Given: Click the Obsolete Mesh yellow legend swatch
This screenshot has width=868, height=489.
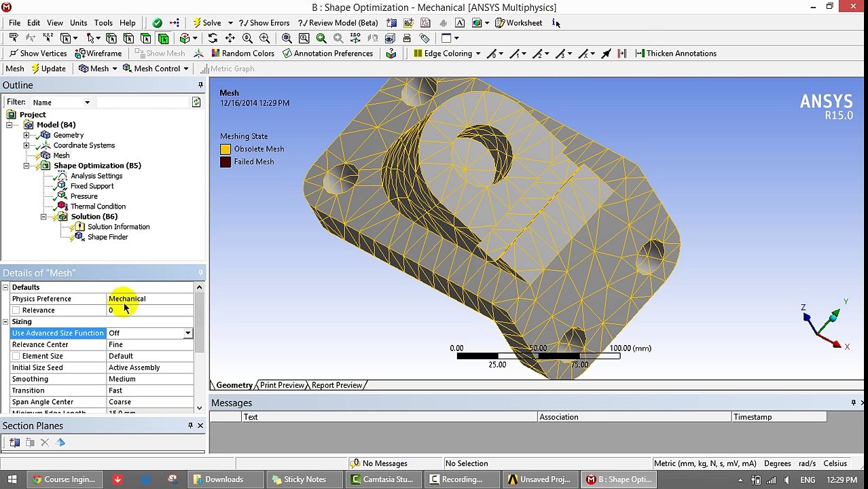Looking at the screenshot, I should (x=225, y=149).
